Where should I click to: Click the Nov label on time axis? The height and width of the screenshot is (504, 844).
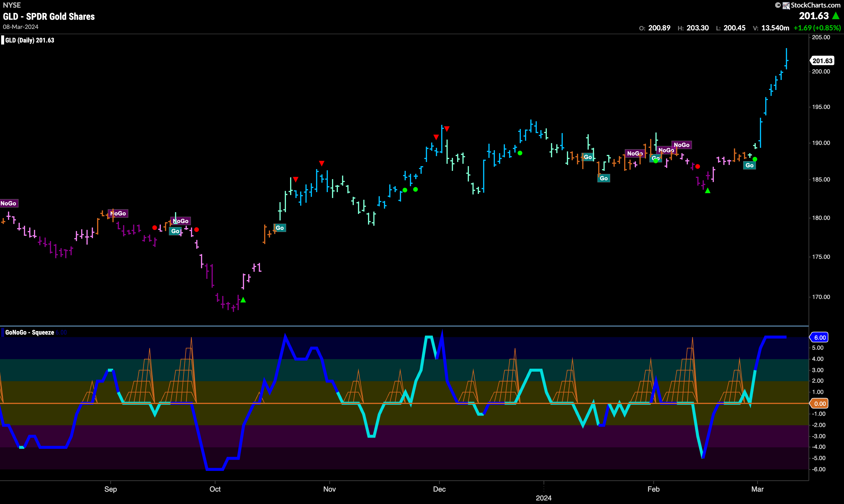[x=329, y=489]
